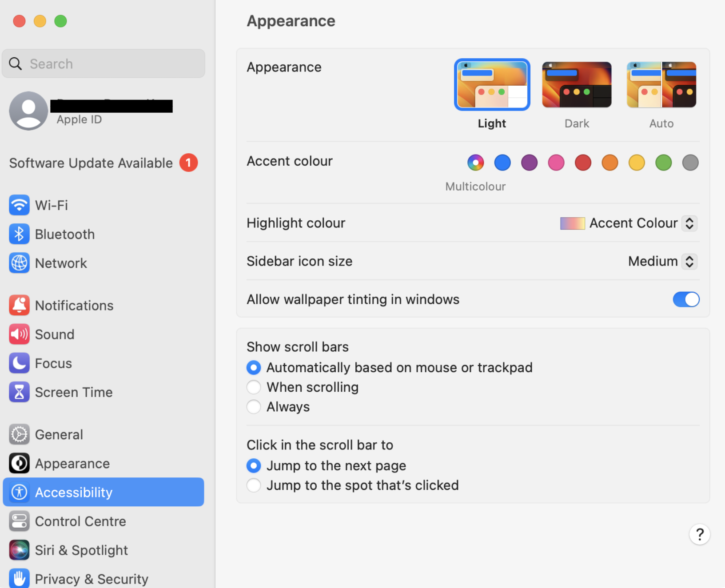Select the pink accent colour
Image resolution: width=725 pixels, height=588 pixels.
[556, 163]
